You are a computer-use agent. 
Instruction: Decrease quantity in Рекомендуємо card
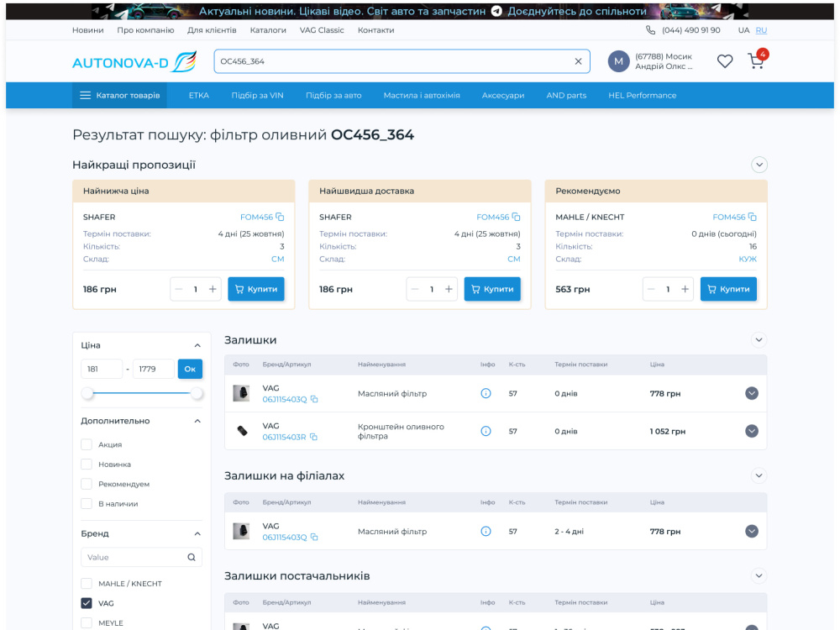click(652, 289)
